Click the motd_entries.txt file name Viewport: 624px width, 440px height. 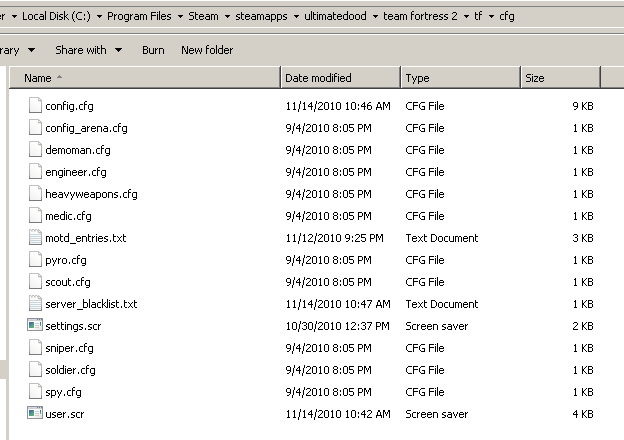[86, 238]
